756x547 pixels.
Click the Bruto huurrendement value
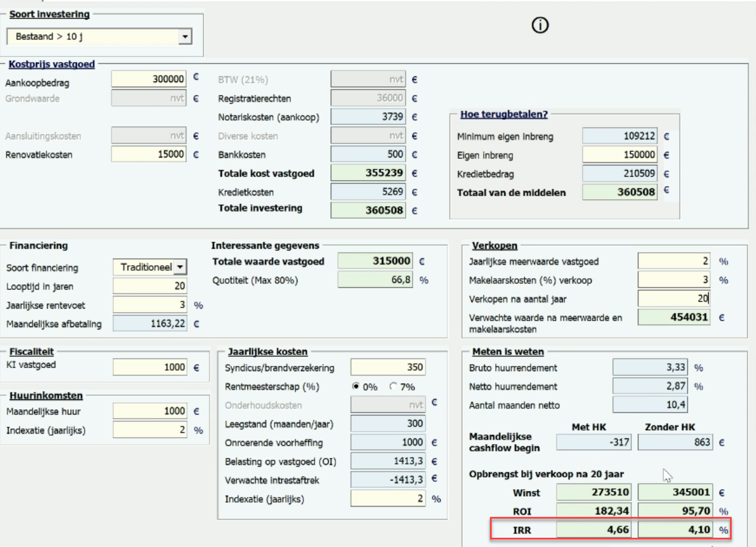coord(650,367)
